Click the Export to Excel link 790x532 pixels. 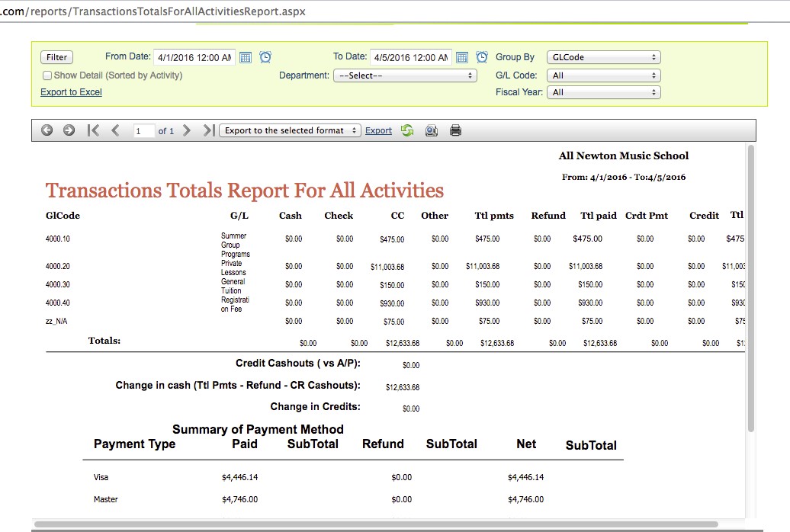(71, 92)
